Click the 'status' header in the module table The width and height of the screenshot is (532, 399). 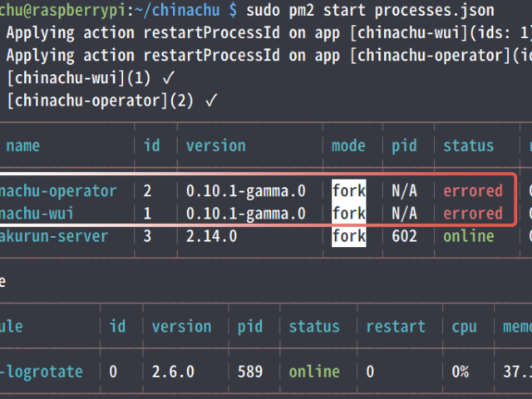click(x=314, y=327)
